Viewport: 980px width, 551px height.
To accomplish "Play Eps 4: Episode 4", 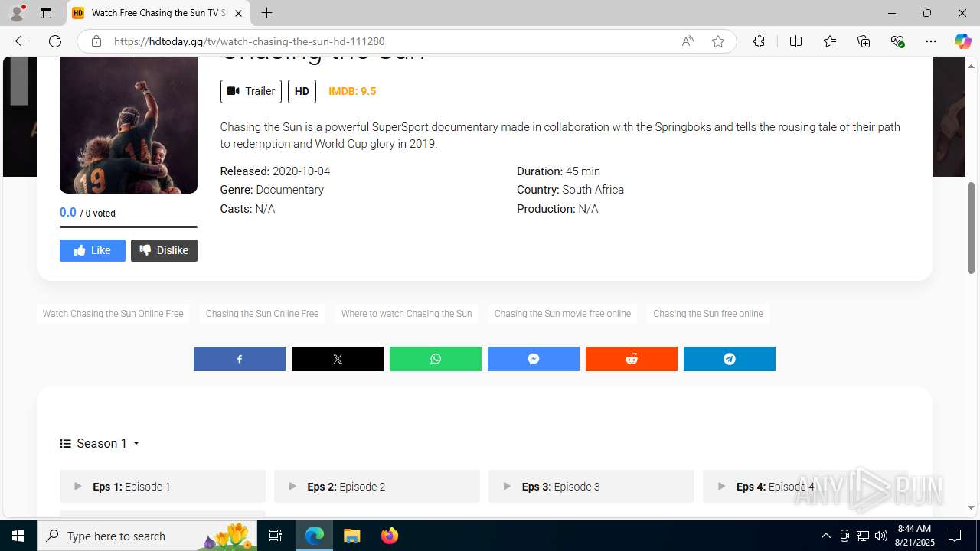I will (x=805, y=486).
